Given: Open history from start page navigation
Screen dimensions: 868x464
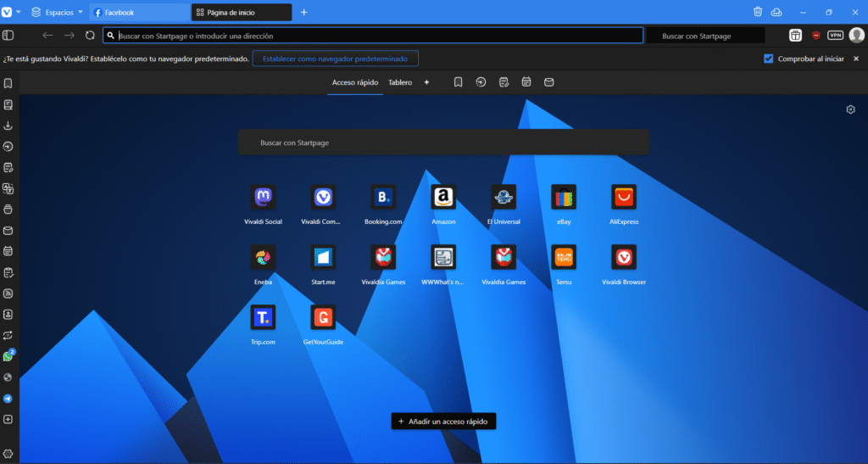Looking at the screenshot, I should [481, 82].
